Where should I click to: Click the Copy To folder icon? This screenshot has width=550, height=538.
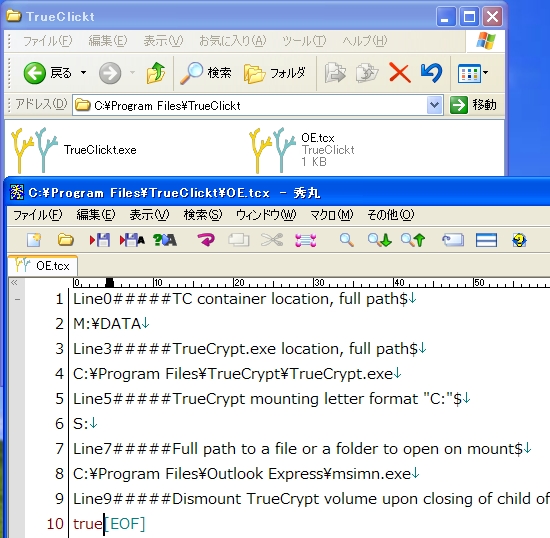click(x=367, y=73)
